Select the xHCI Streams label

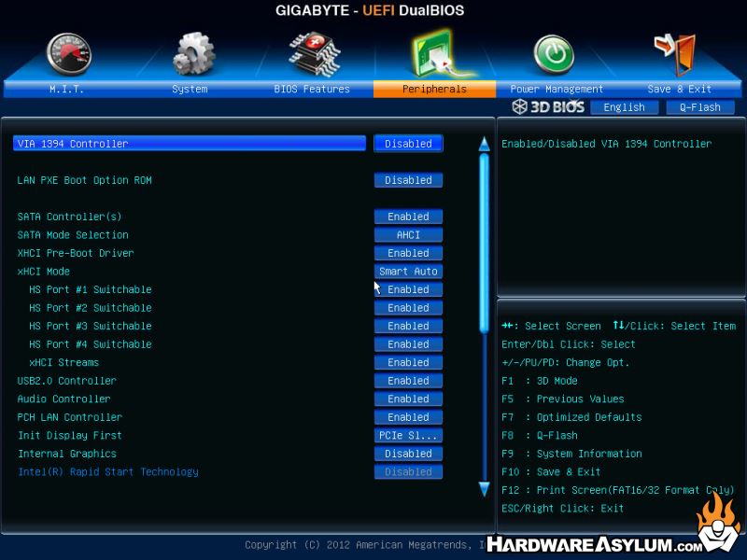[63, 362]
